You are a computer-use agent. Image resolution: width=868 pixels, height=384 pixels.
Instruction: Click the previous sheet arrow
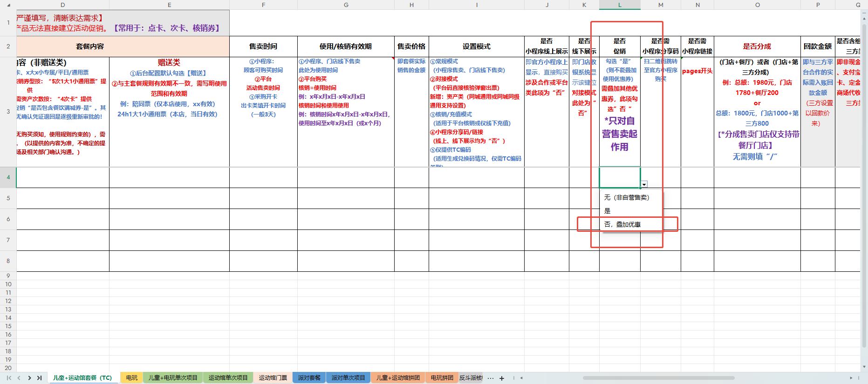(19, 378)
